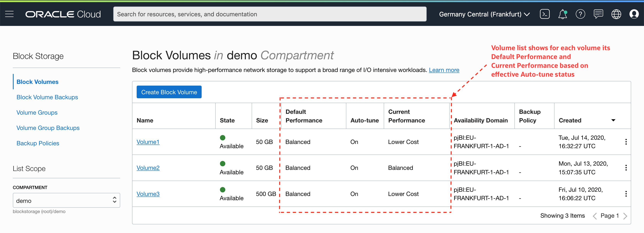The image size is (644, 233).
Task: Open the notifications bell
Action: [563, 14]
